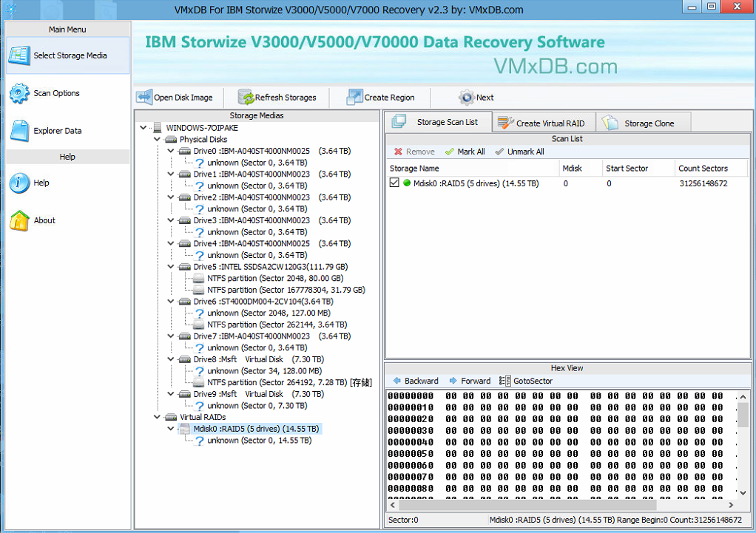
Task: Select NTFS partition (Sector 262144, 3.64 TB)
Action: click(277, 325)
